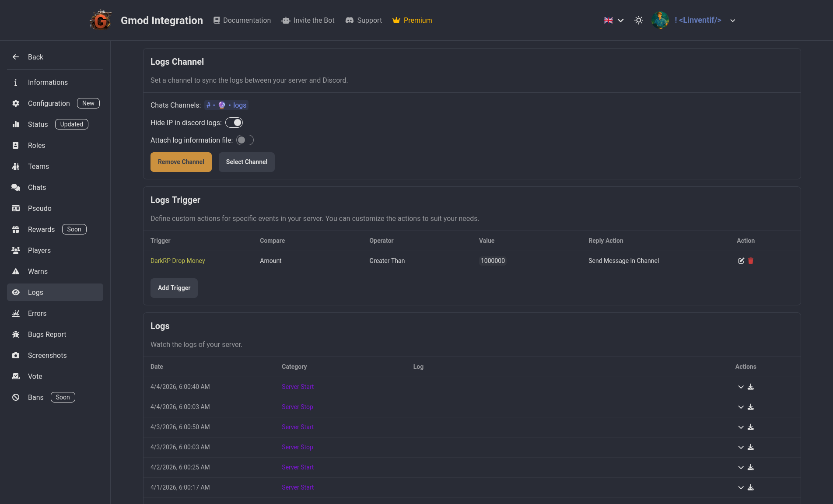Expand the 4/2/2026 6:00:25 AM log entry
The height and width of the screenshot is (504, 833).
[x=741, y=467]
